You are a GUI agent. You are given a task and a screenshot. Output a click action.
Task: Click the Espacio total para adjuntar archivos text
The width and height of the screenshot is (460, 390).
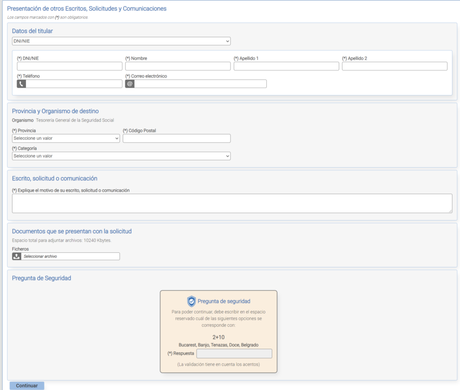61,240
